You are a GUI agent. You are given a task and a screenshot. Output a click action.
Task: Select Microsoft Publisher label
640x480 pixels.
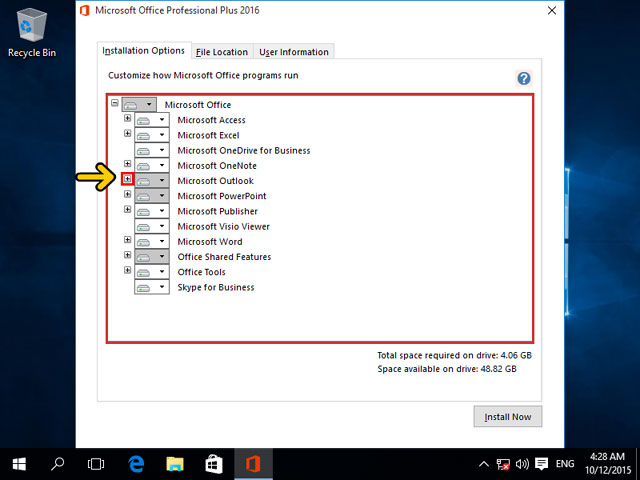(218, 211)
